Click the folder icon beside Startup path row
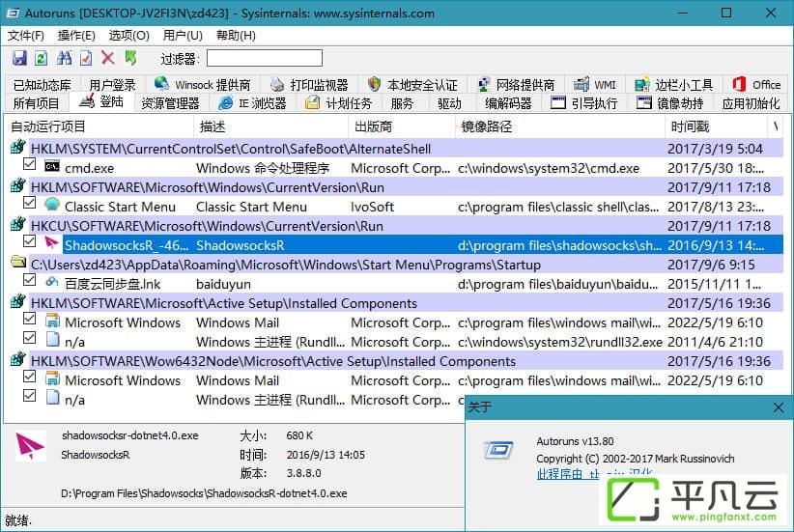The width and height of the screenshot is (794, 532). click(18, 263)
